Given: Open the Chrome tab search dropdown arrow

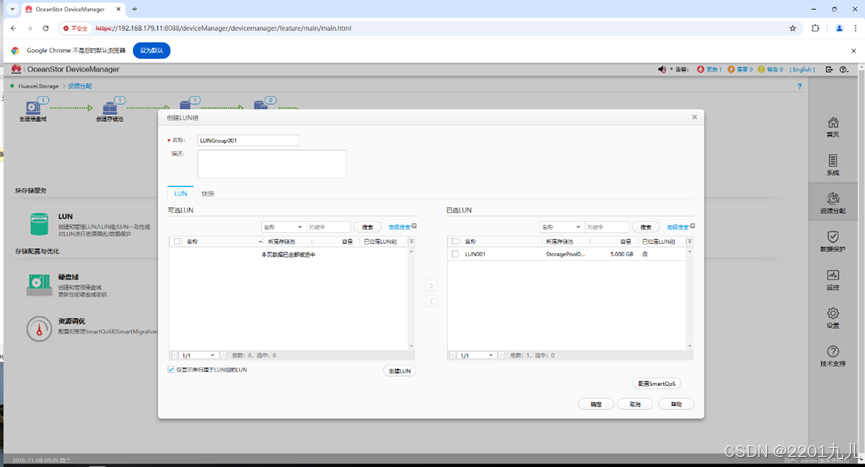Looking at the screenshot, I should pyautogui.click(x=13, y=9).
